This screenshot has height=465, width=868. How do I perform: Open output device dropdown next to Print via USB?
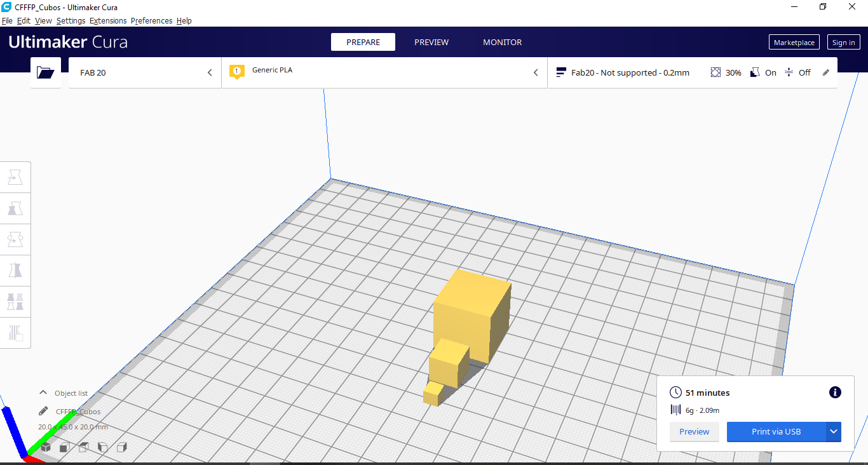click(834, 431)
